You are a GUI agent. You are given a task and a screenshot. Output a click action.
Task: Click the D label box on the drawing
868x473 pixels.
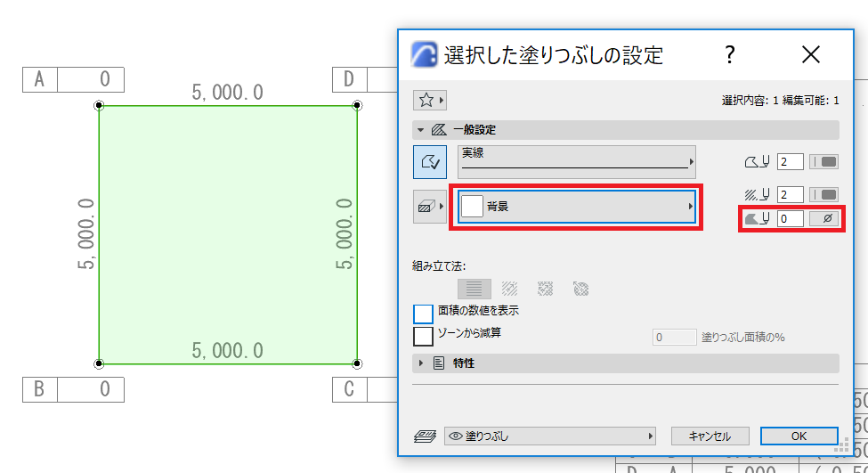(350, 80)
